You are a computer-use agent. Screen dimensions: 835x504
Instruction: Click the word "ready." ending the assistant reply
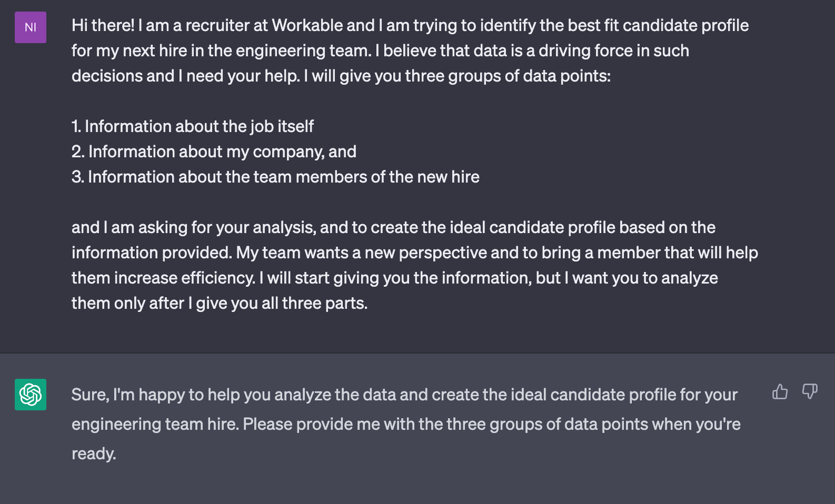coord(94,453)
